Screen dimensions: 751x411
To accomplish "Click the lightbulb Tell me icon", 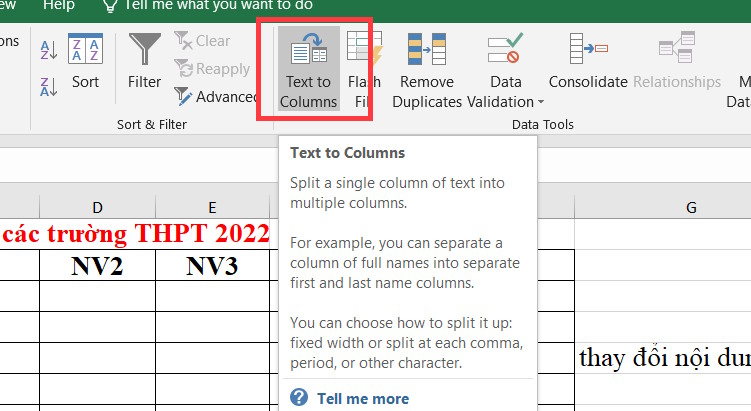I will [110, 6].
